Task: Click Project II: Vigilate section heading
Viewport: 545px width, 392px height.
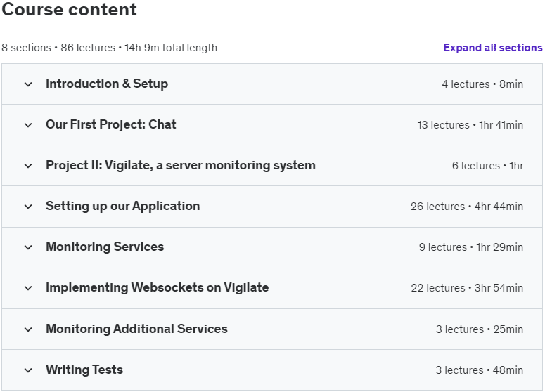Action: (x=181, y=165)
